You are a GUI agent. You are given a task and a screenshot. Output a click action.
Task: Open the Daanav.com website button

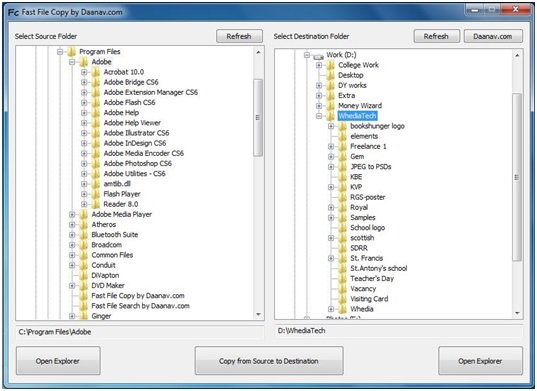point(493,36)
